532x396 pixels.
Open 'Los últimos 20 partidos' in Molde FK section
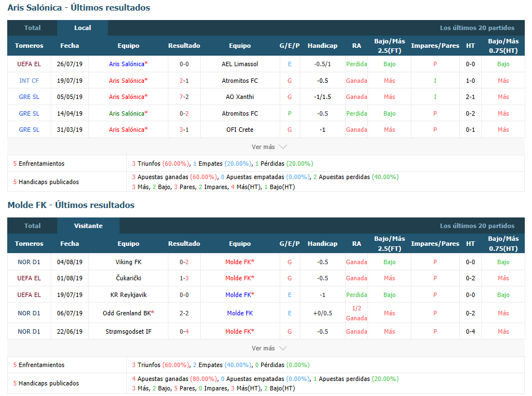click(477, 226)
